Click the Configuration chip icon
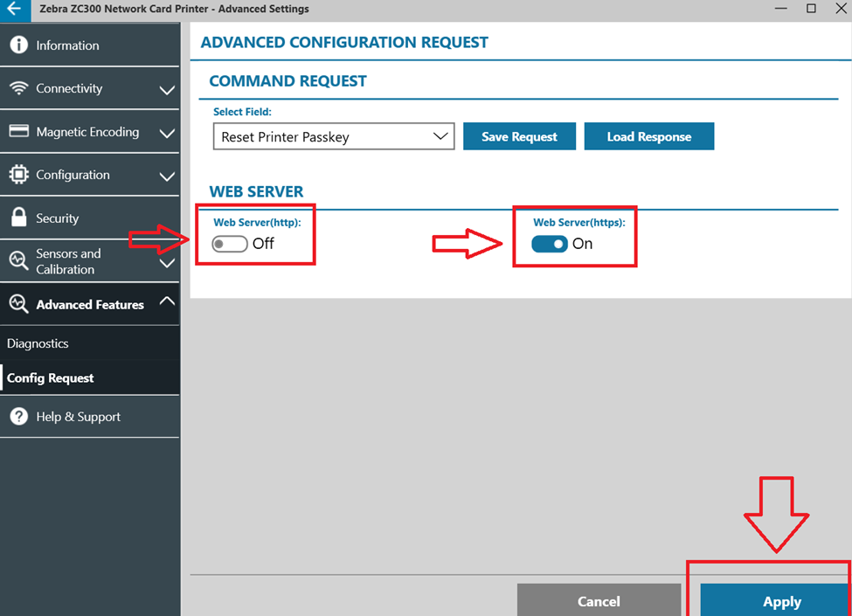 tap(18, 175)
